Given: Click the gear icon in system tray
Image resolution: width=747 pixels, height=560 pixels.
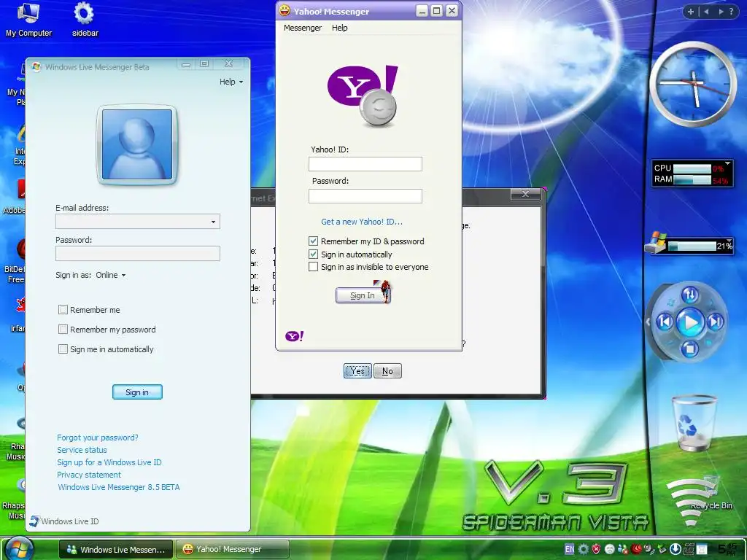Looking at the screenshot, I should [x=583, y=549].
